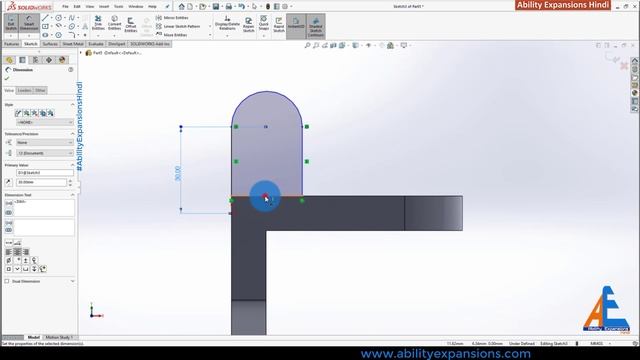Click the Open document icon

(x=202, y=7)
